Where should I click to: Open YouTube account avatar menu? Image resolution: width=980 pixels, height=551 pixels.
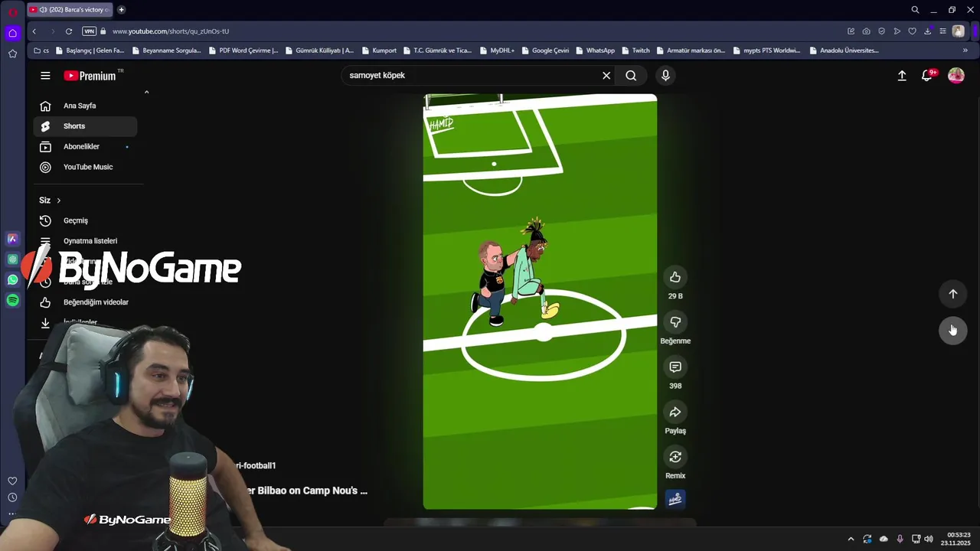[956, 75]
